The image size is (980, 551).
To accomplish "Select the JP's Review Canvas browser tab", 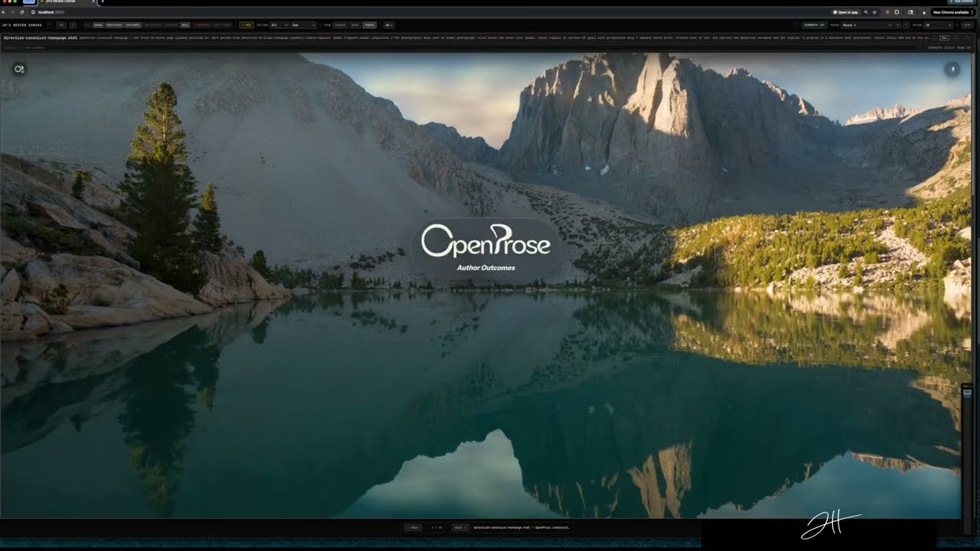I will click(x=65, y=2).
